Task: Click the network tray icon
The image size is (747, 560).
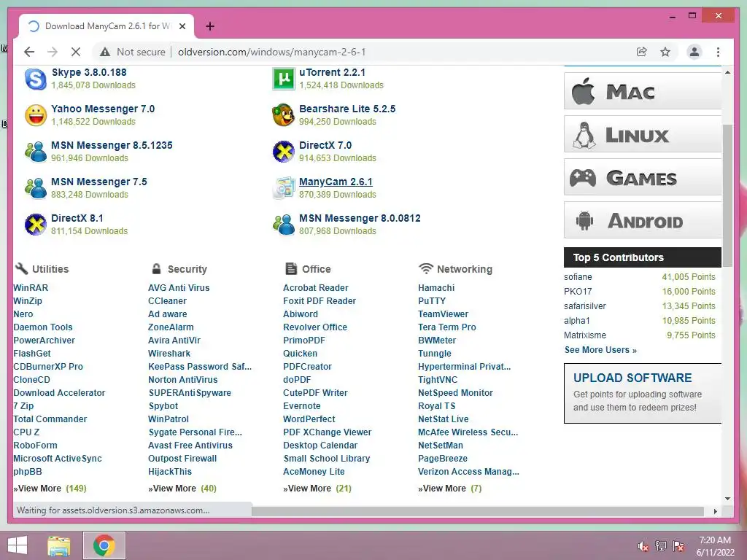Action: (x=661, y=546)
